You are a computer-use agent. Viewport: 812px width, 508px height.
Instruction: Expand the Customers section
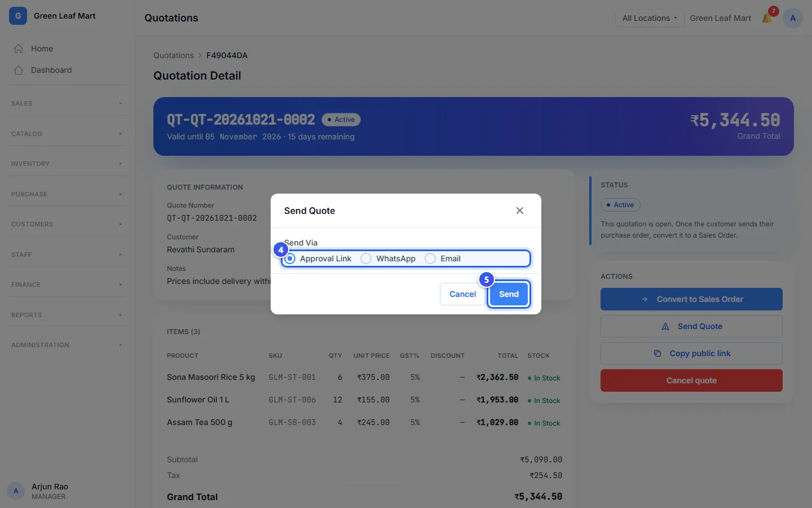(67, 224)
